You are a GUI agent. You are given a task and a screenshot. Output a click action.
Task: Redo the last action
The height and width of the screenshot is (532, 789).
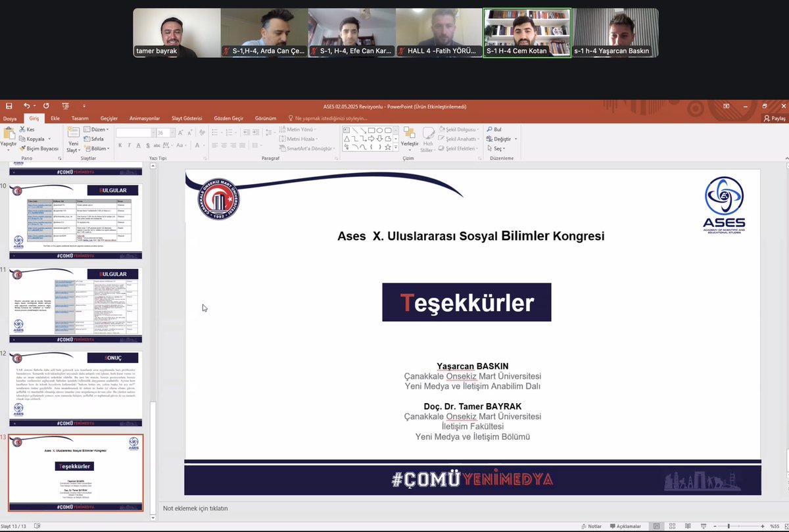point(46,106)
